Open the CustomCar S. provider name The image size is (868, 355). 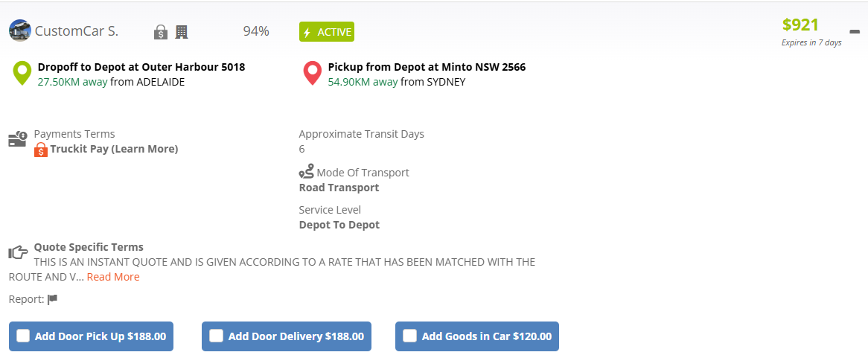pos(77,31)
